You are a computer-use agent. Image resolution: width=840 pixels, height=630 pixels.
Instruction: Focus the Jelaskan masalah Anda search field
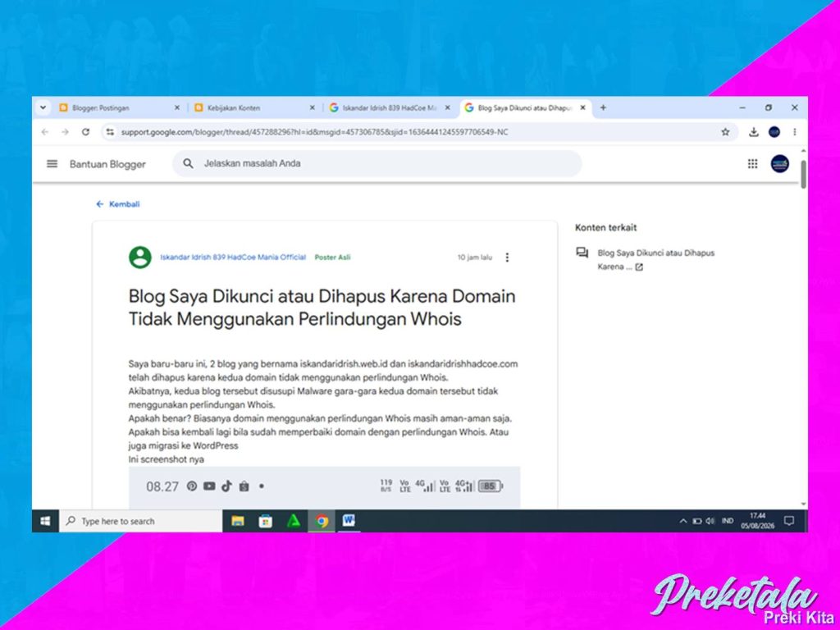pos(377,163)
